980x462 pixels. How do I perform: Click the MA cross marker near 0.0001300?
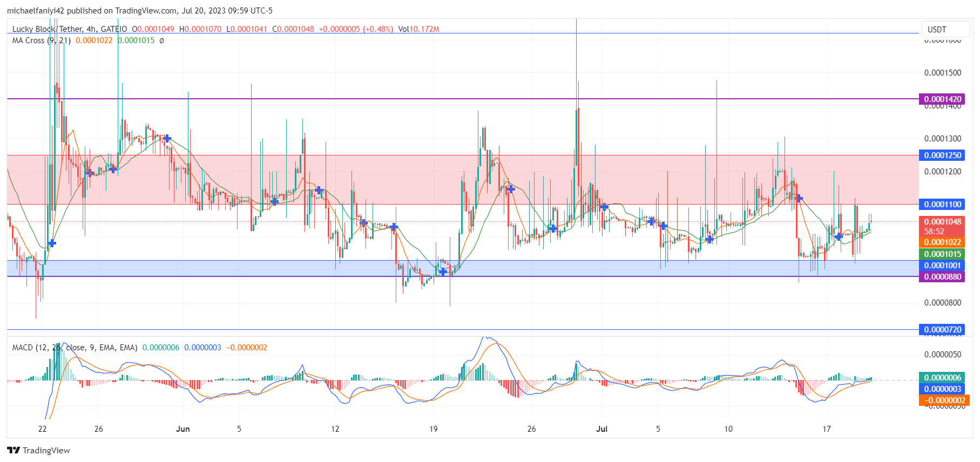coord(167,139)
